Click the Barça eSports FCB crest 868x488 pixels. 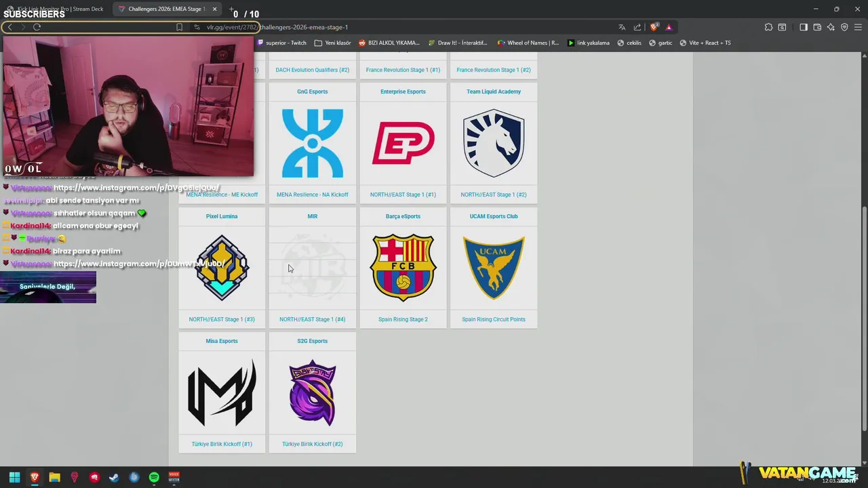(403, 268)
